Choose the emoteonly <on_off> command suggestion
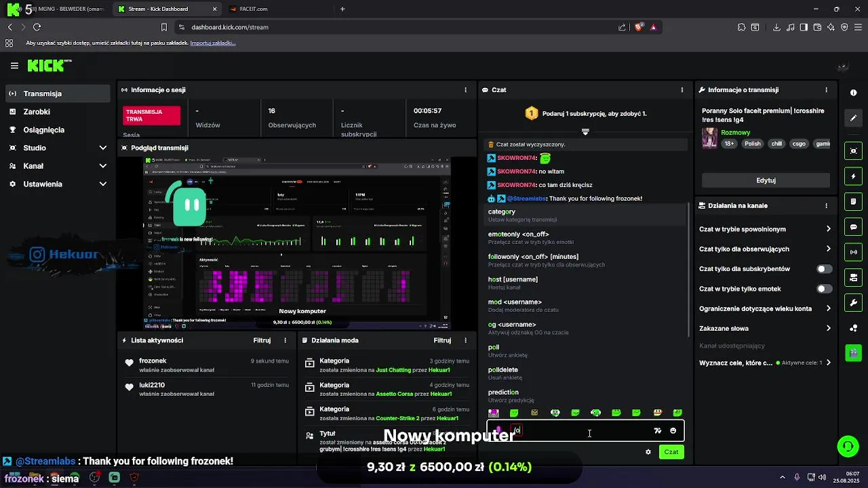Image resolution: width=868 pixels, height=488 pixels. 587,238
